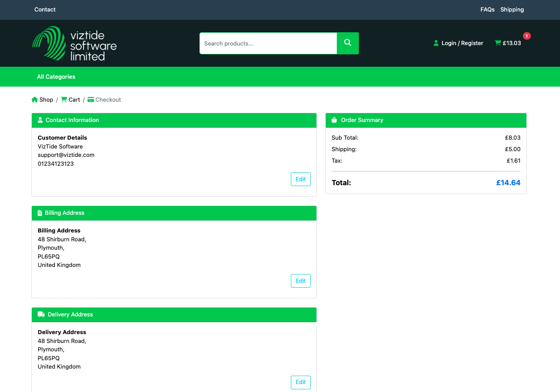Open the Contact page link
560x392 pixels.
tap(45, 10)
